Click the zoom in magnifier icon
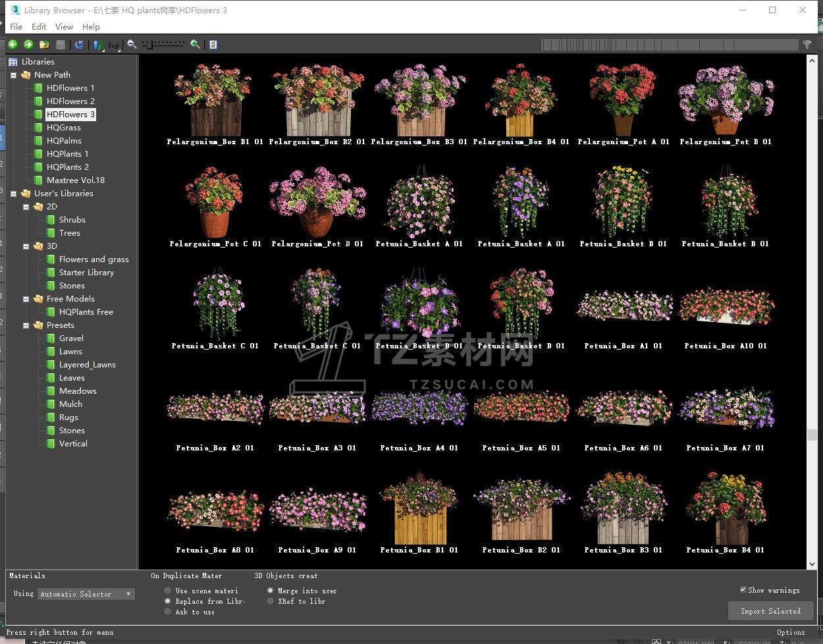 pyautogui.click(x=195, y=44)
